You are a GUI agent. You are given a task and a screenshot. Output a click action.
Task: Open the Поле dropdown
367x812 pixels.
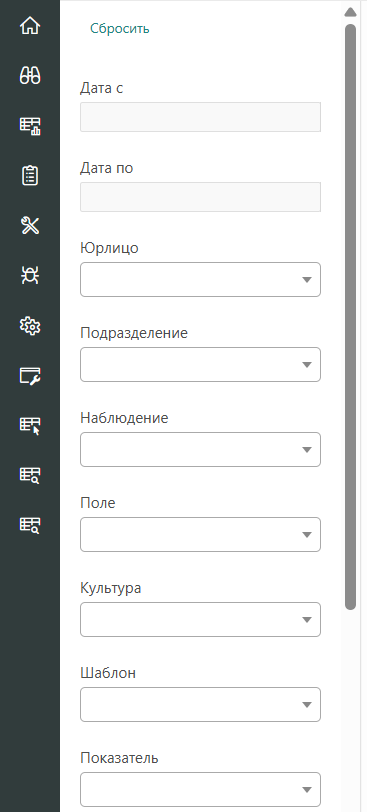[x=200, y=534]
